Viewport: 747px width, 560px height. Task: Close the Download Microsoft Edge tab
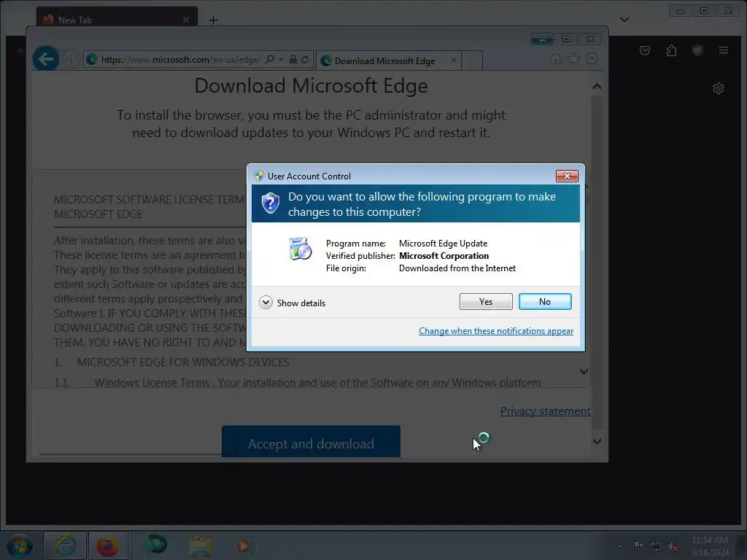[454, 61]
